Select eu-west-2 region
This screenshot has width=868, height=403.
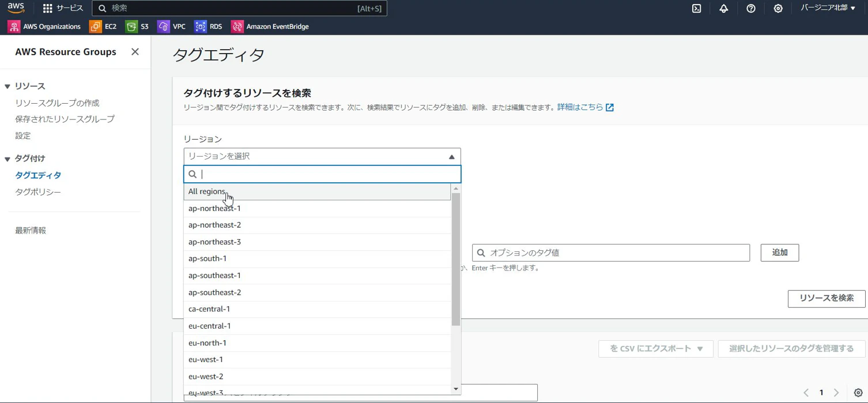pyautogui.click(x=317, y=376)
